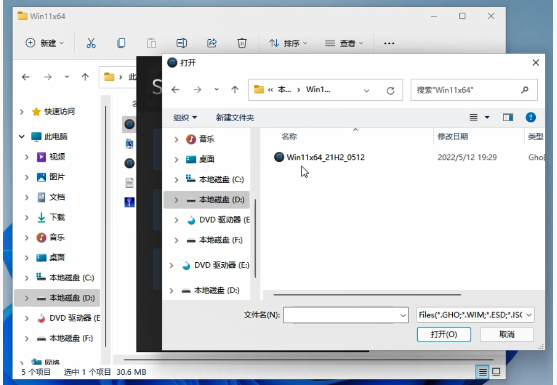Expand 本地磁盘 (C:) in Explorer sidebar

coord(27,278)
